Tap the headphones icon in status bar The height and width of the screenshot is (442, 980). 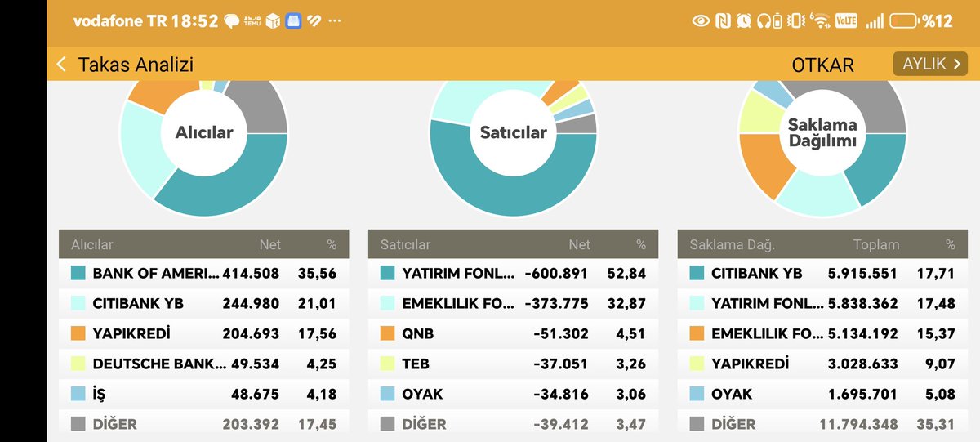pos(764,21)
